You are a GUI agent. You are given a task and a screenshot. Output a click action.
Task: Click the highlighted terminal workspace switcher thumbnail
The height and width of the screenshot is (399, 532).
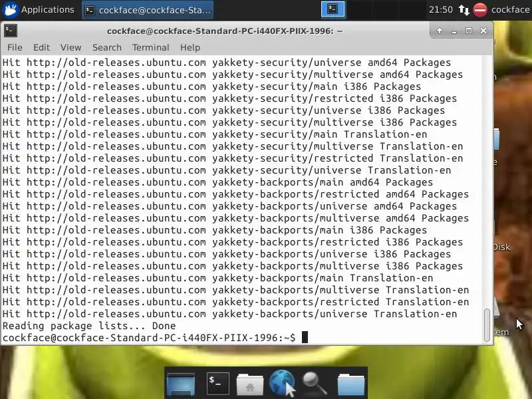(333, 9)
